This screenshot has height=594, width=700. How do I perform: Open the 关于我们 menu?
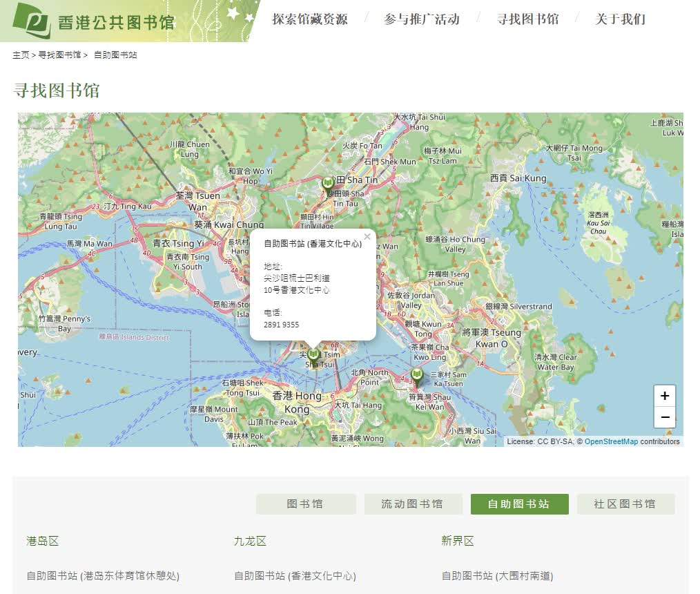620,19
